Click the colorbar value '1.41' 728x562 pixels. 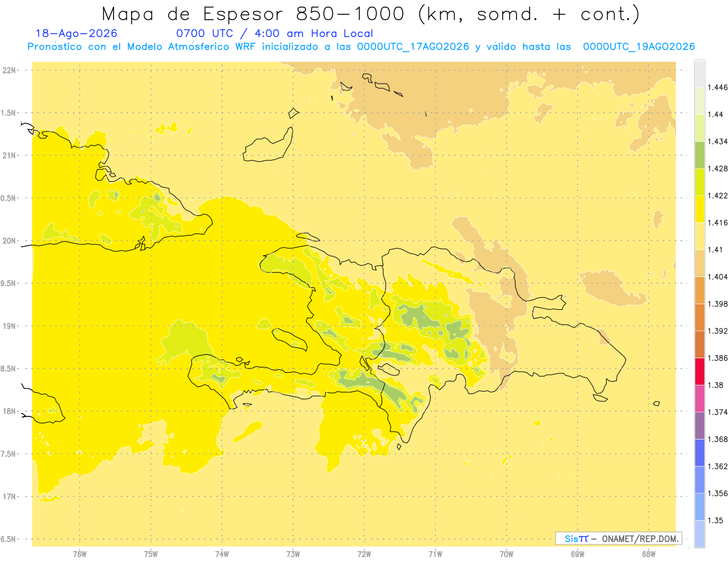(715, 250)
